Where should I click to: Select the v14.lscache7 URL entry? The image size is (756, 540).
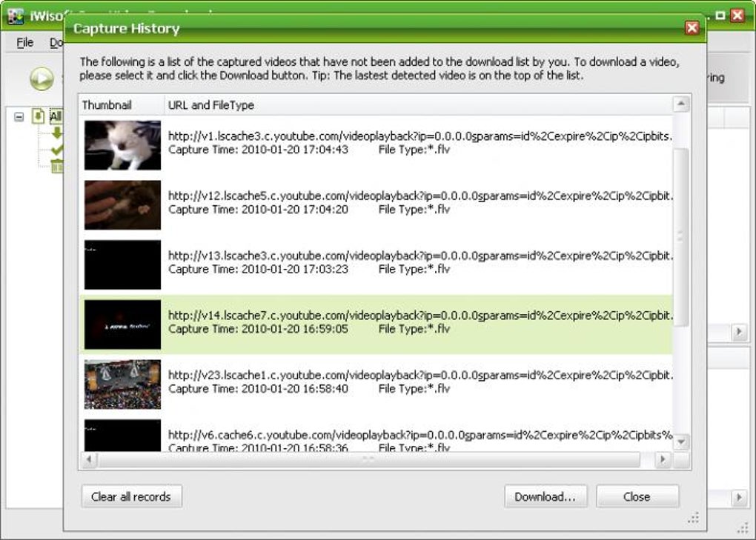[x=420, y=316]
